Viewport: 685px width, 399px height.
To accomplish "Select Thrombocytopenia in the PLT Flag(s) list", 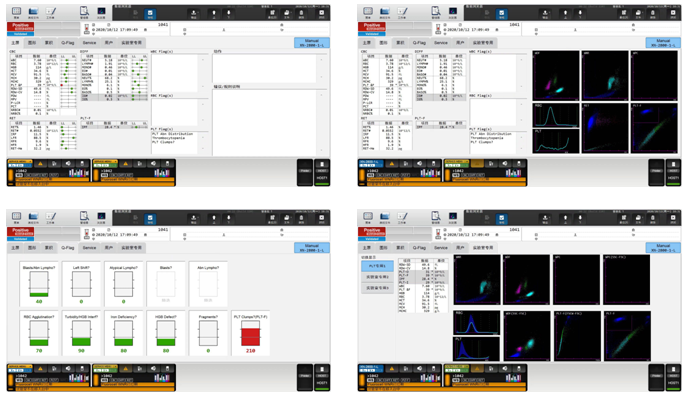I will click(x=168, y=138).
